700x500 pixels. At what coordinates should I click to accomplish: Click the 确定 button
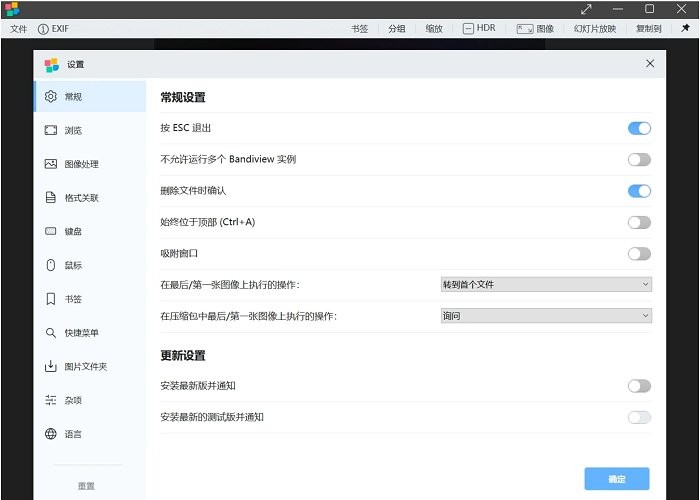click(616, 479)
